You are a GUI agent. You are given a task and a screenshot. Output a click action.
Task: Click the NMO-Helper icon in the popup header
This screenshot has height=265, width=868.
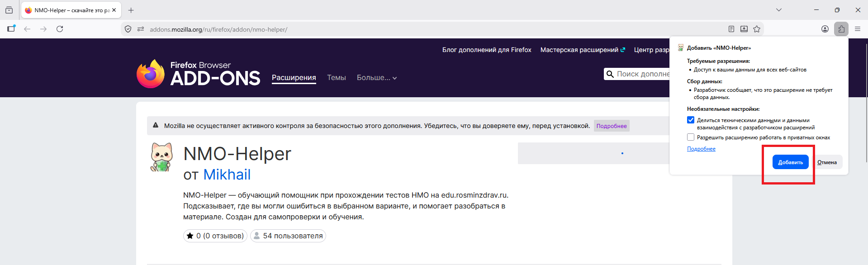(681, 47)
